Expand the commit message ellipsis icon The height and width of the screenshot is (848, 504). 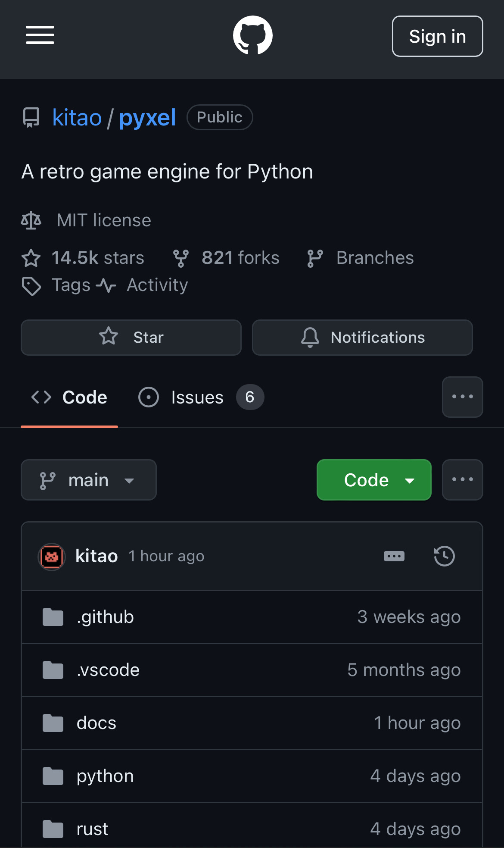tap(394, 556)
